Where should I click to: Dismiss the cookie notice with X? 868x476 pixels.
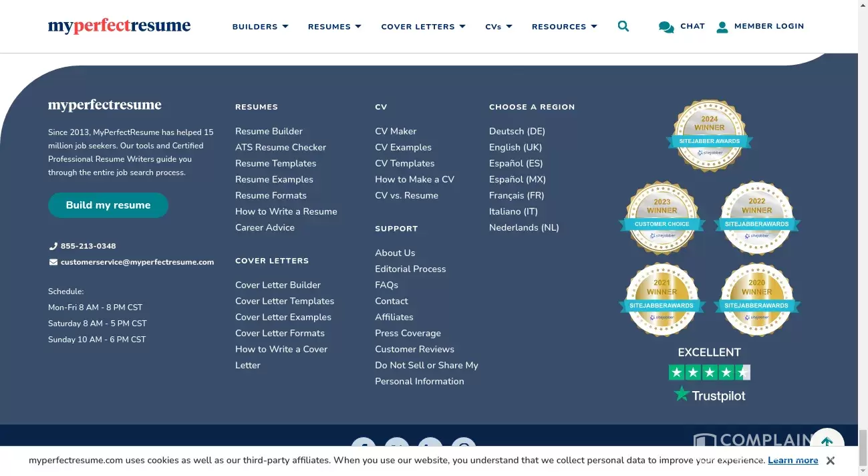830,461
